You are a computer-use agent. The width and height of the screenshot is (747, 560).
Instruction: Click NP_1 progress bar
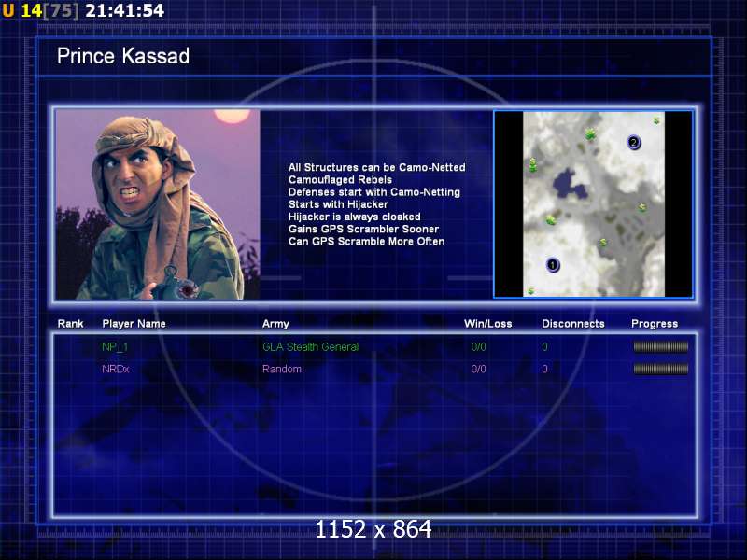661,347
